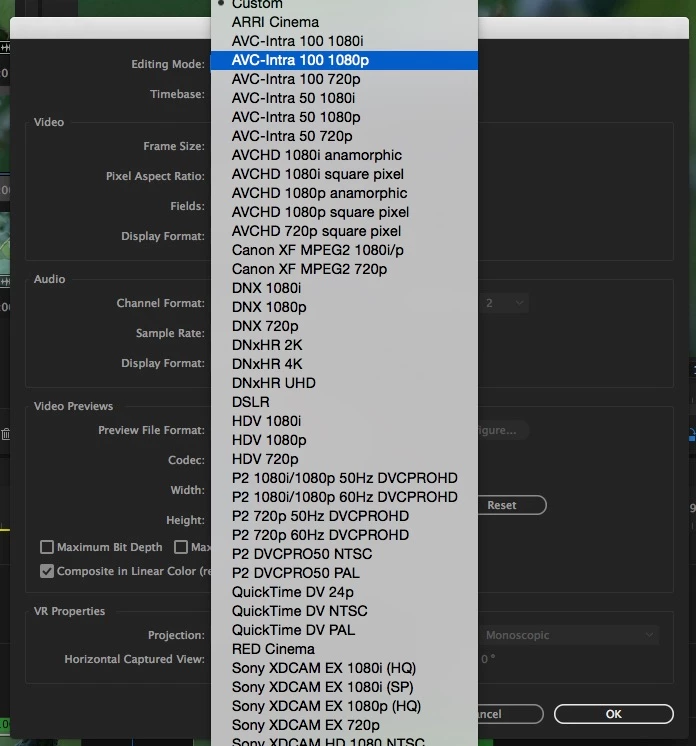The height and width of the screenshot is (746, 696).
Task: Select QuickTime DV PAL option
Action: coord(344,630)
